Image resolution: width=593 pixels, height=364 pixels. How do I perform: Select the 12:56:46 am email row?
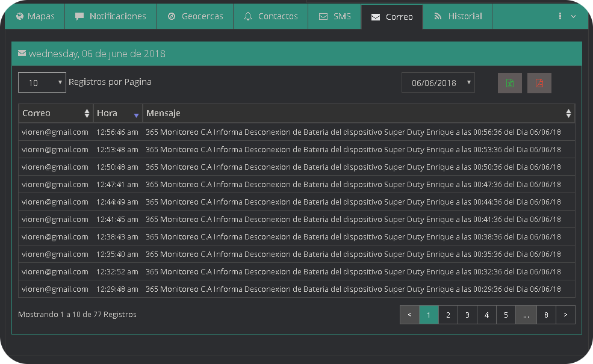tap(296, 132)
